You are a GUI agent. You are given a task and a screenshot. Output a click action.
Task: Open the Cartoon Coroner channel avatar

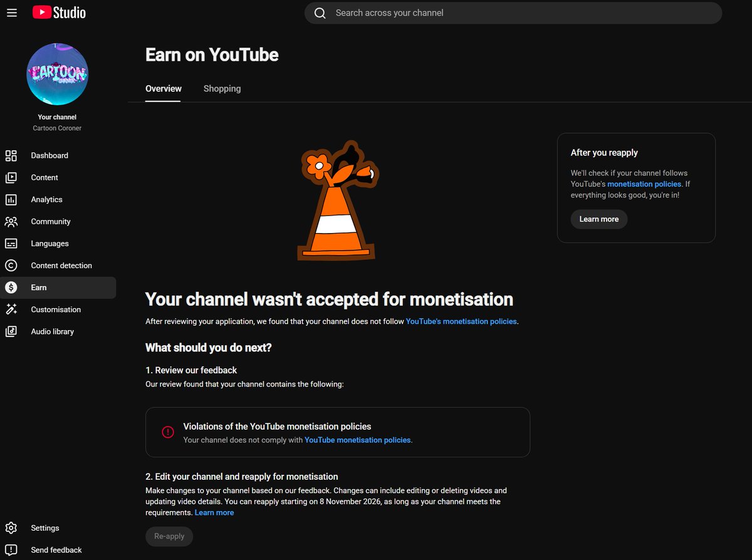tap(57, 74)
